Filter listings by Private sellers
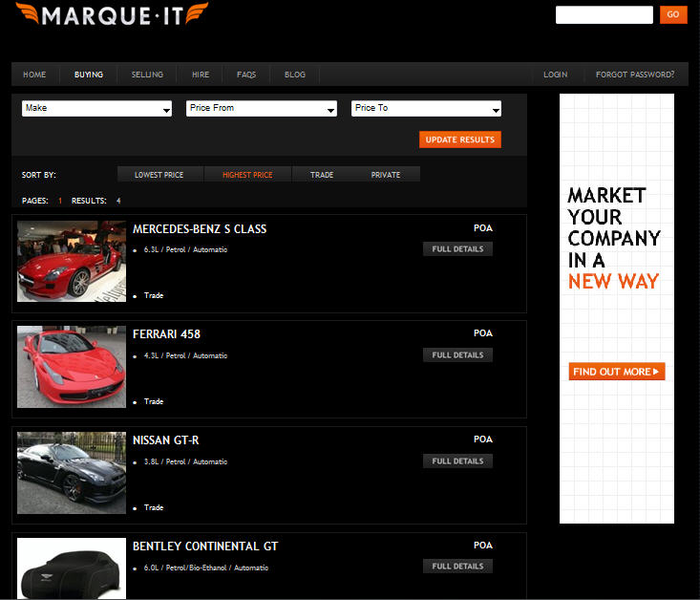Image resolution: width=700 pixels, height=600 pixels. coord(386,175)
